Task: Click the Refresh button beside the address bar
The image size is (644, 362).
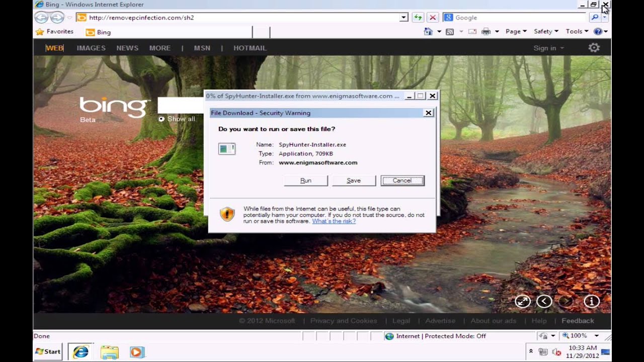Action: (x=418, y=18)
